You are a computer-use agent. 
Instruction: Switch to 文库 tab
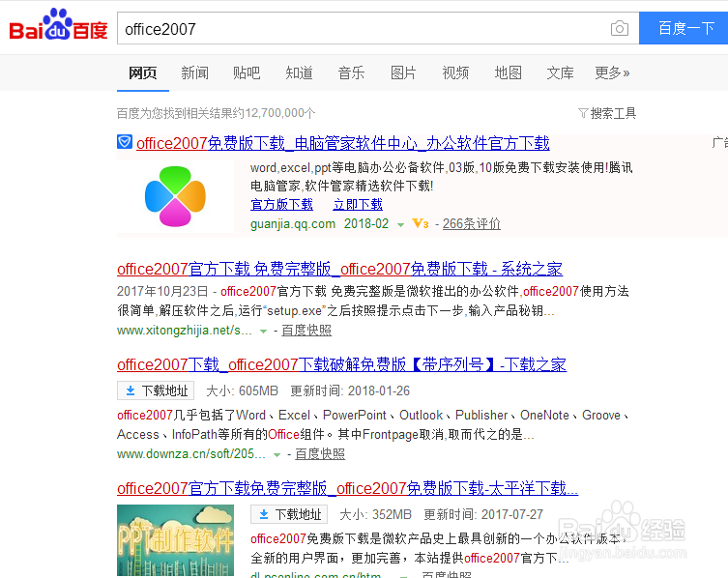click(560, 72)
